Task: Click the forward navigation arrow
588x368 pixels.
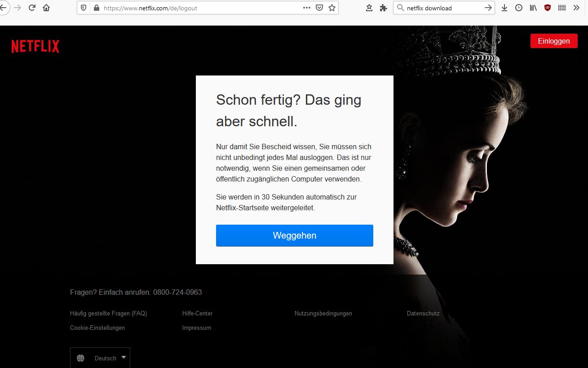Action: point(18,8)
